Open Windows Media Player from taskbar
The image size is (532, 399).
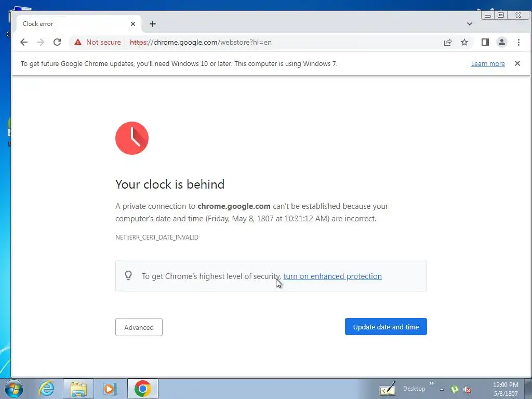coord(110,389)
